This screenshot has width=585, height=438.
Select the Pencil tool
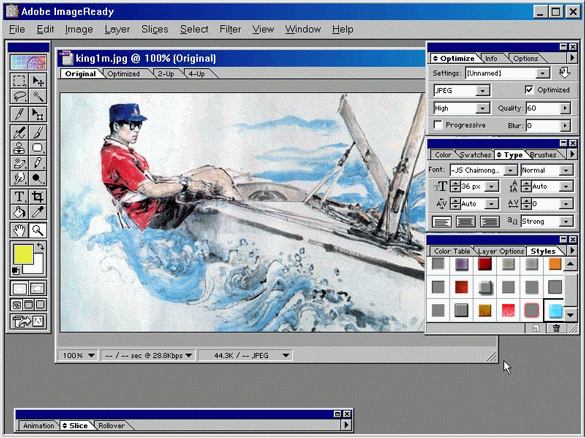(x=37, y=163)
